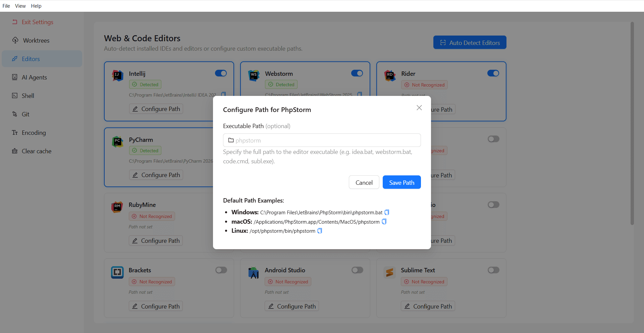Click the page vertical scrollbar

(x=632, y=123)
